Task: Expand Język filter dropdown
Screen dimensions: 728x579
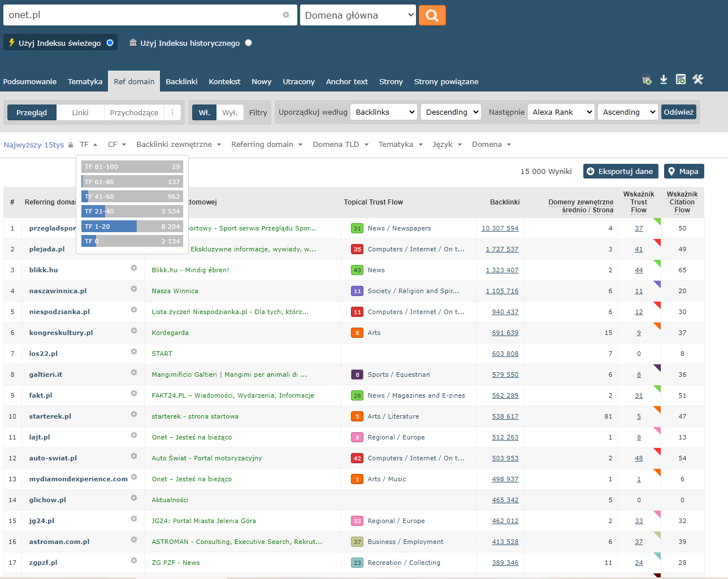Action: (x=447, y=145)
